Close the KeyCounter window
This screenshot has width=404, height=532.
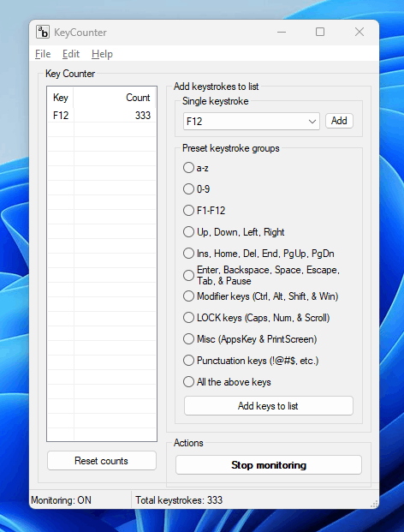[x=359, y=33]
